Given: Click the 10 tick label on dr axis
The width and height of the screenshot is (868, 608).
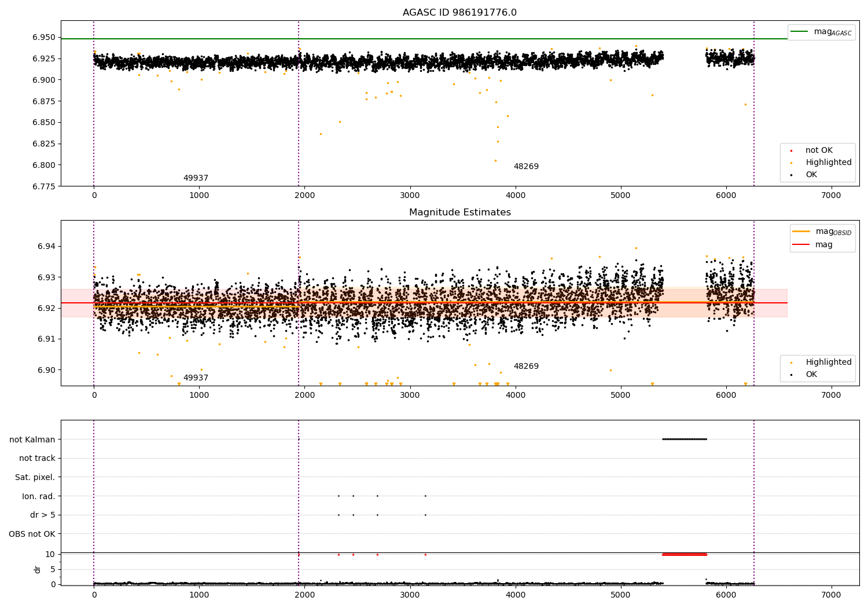Looking at the screenshot, I should tap(50, 554).
